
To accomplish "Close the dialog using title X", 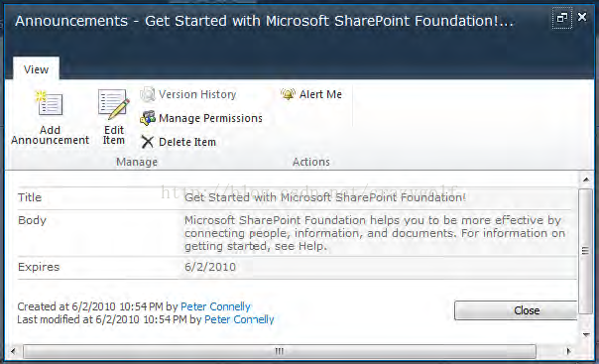I will [x=582, y=17].
